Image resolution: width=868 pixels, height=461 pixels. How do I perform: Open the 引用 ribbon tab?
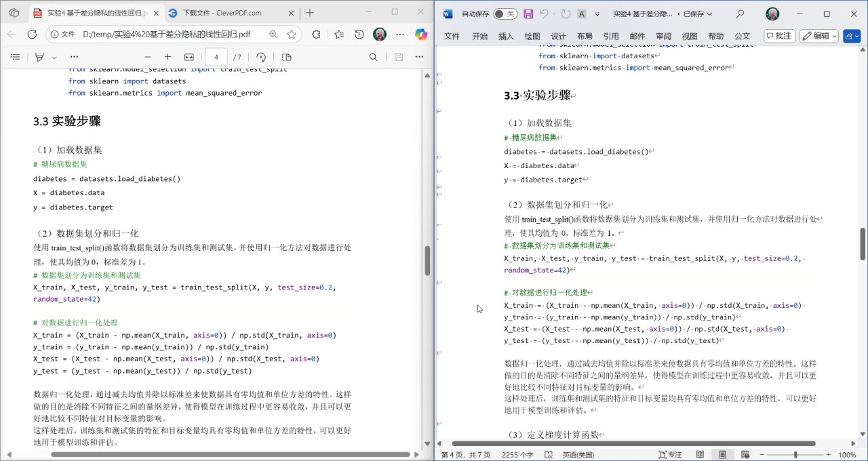click(x=611, y=36)
